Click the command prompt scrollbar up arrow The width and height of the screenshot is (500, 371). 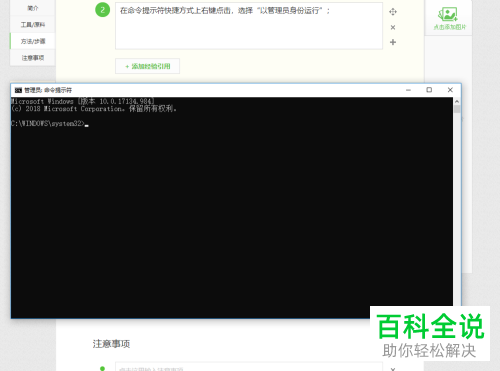tap(457, 101)
